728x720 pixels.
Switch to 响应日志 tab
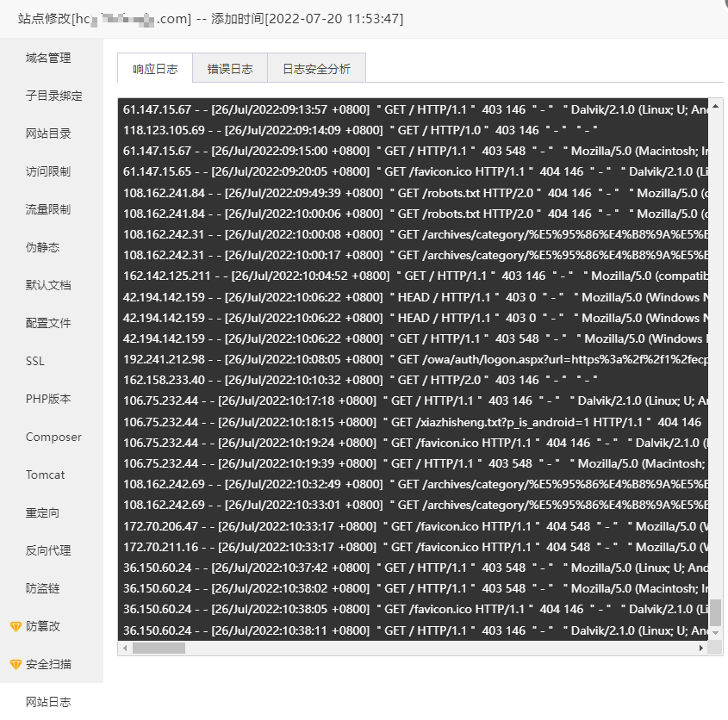(155, 68)
